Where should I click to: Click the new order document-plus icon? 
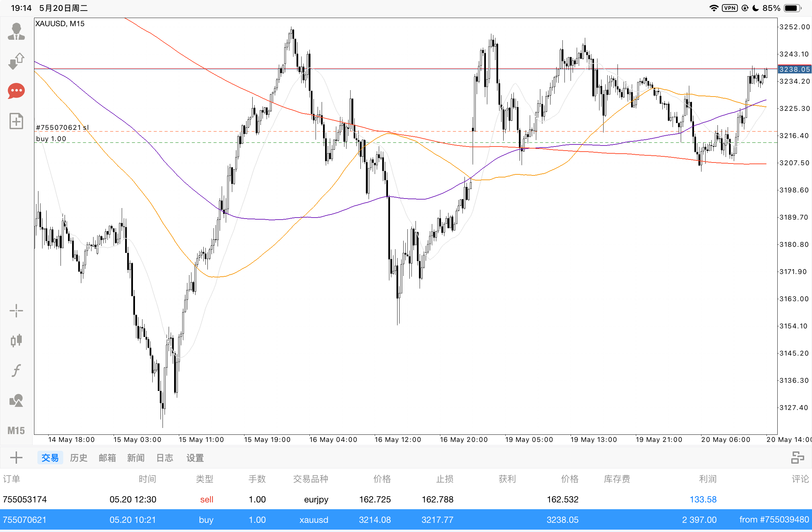[x=16, y=121]
